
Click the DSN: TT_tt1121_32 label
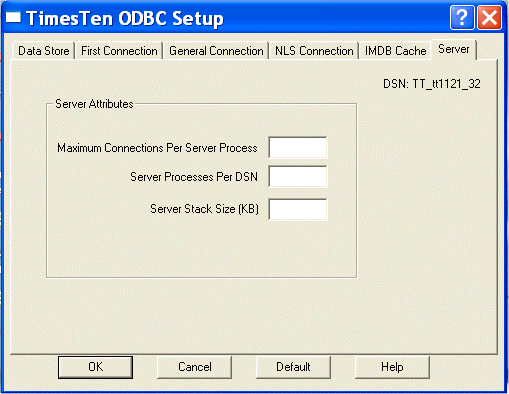point(432,84)
